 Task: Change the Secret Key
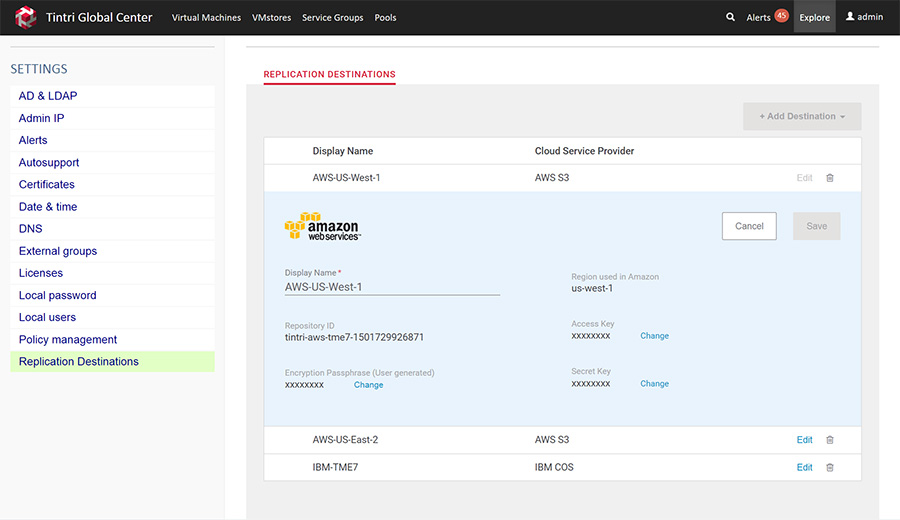tap(654, 383)
